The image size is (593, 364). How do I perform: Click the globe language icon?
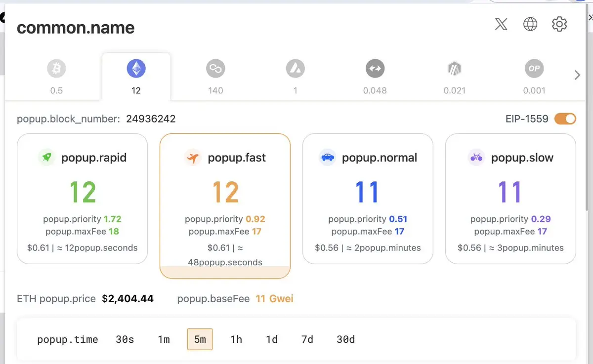coord(530,24)
